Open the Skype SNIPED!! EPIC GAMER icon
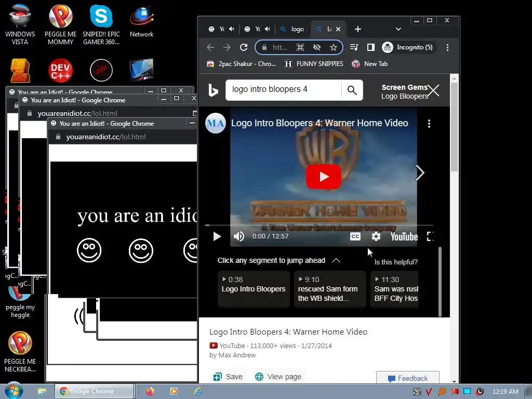532x399 pixels. coord(101,24)
